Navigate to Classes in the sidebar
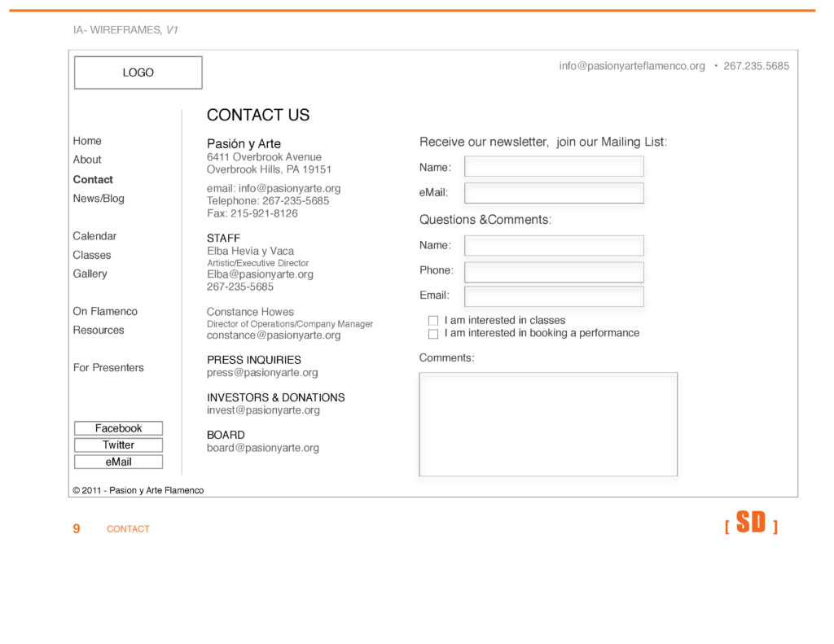 [92, 255]
